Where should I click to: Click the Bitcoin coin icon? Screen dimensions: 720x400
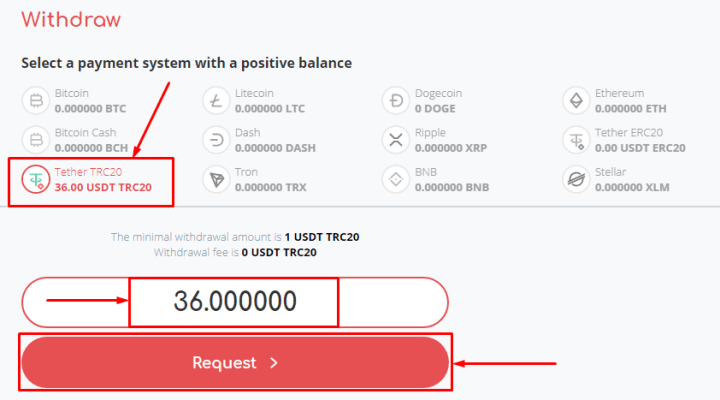(x=37, y=100)
